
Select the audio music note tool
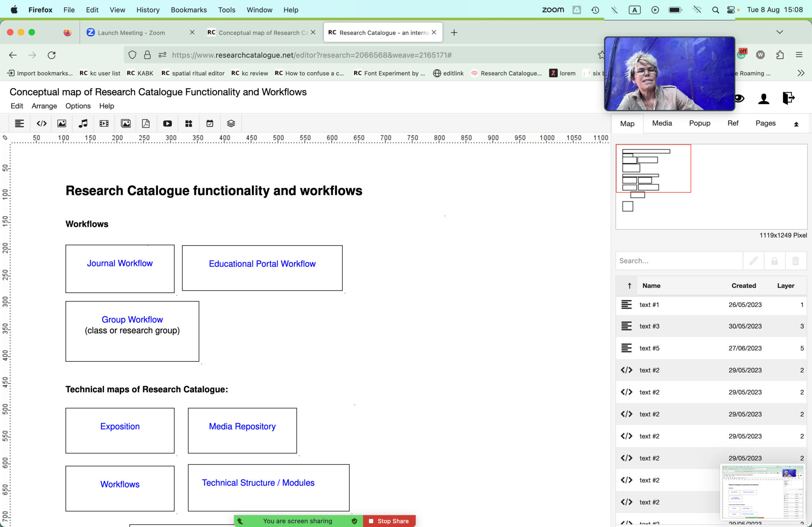pyautogui.click(x=83, y=124)
